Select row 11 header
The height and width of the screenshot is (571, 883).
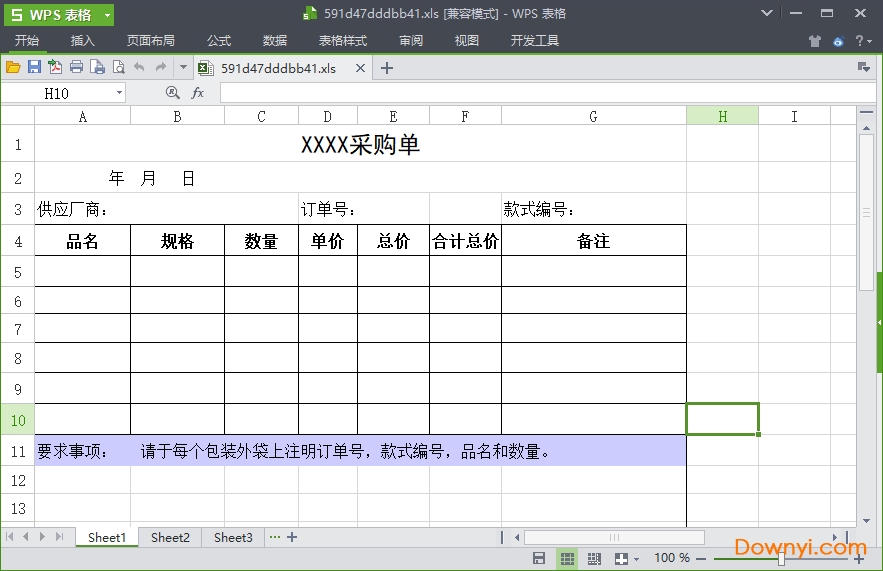[18, 451]
